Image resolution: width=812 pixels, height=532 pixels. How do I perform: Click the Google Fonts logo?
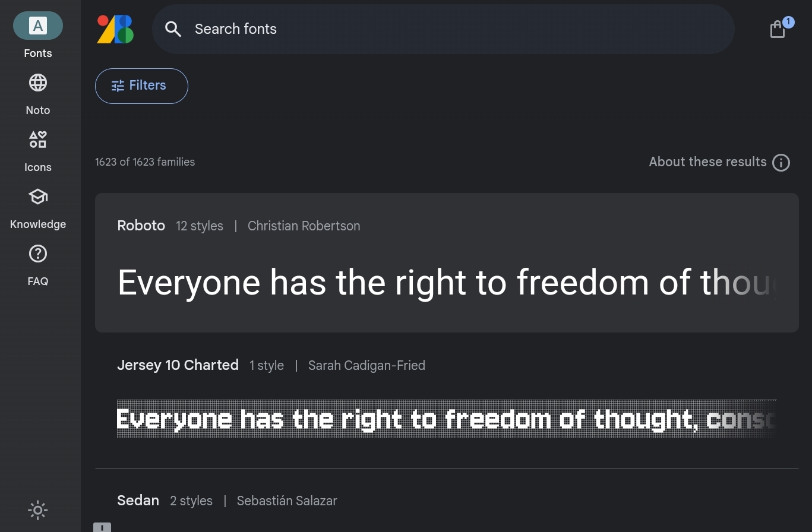(x=115, y=29)
